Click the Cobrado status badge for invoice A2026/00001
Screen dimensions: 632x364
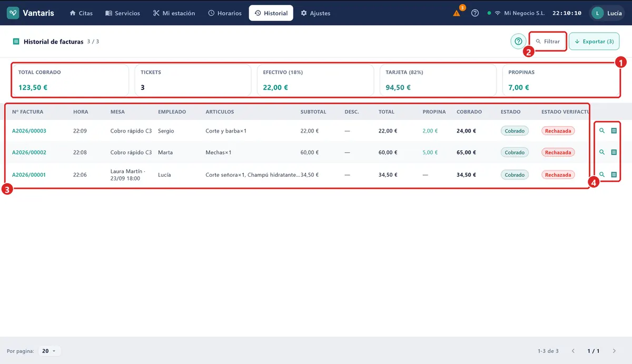coord(515,175)
